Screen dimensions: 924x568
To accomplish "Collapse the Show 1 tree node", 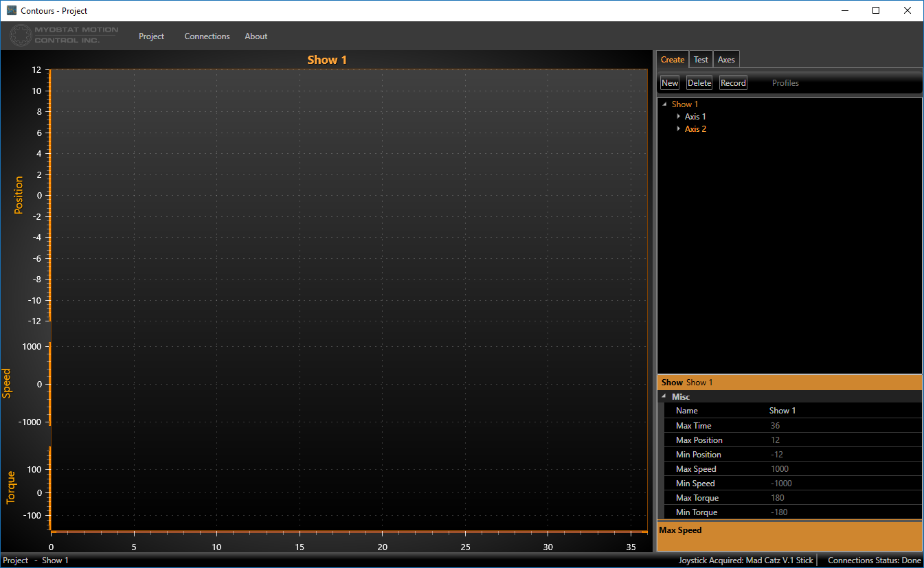I will click(664, 104).
